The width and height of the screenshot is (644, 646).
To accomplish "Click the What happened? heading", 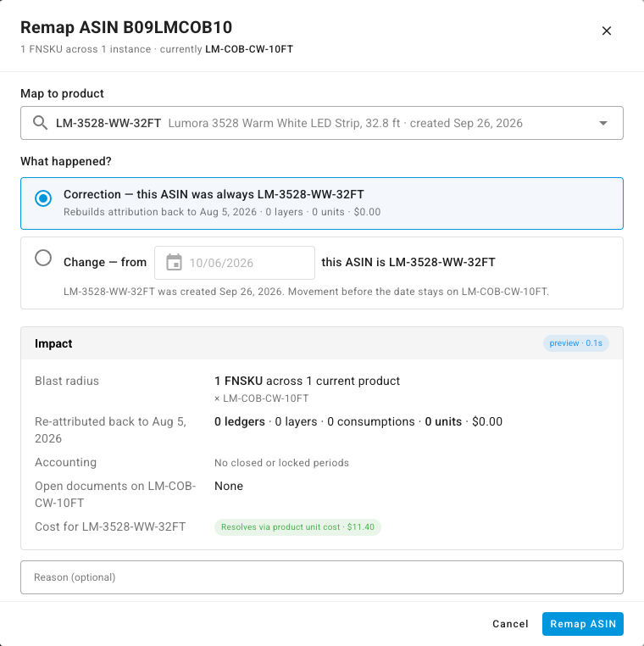I will tap(66, 161).
